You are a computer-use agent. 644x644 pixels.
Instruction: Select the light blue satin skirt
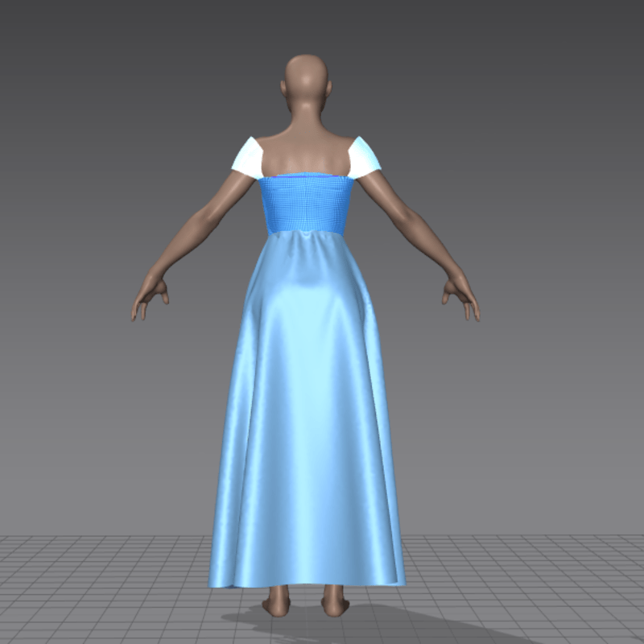[306, 402]
